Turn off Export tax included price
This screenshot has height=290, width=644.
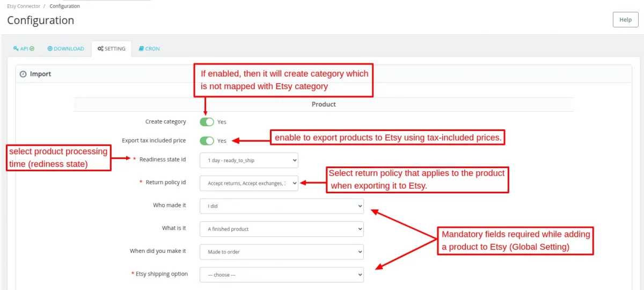[207, 141]
